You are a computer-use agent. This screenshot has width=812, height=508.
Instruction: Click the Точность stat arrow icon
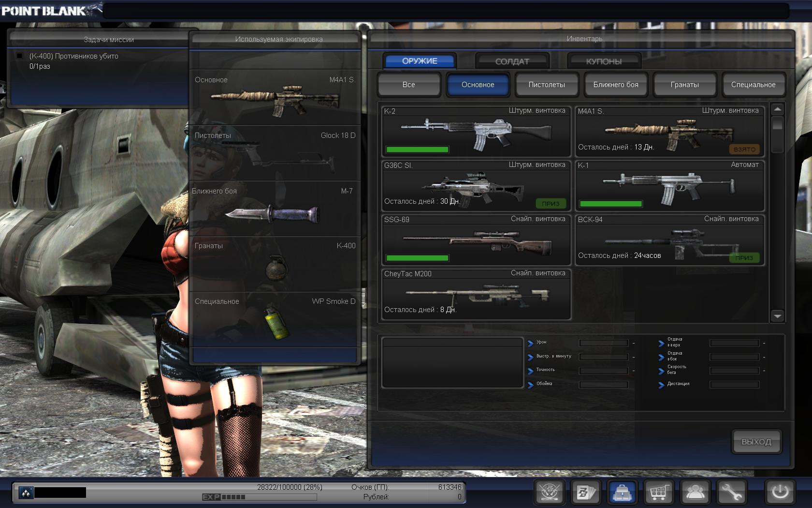(x=530, y=371)
